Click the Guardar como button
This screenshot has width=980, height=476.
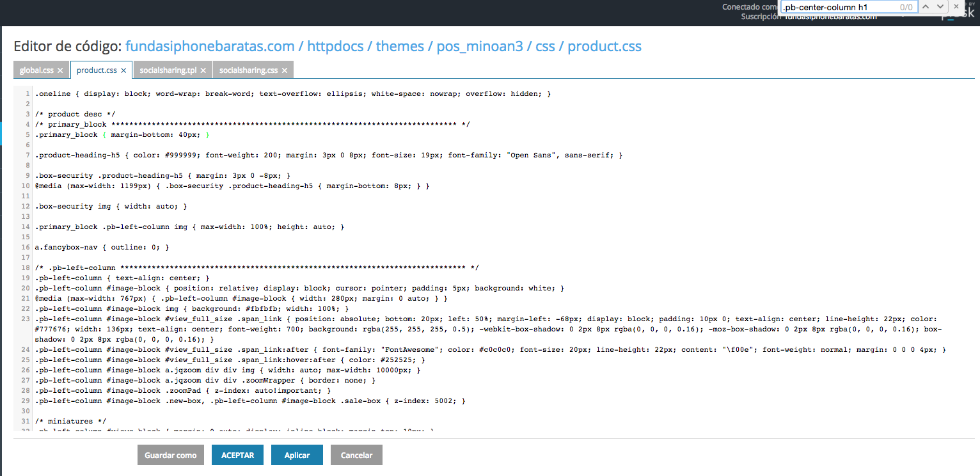pyautogui.click(x=171, y=455)
